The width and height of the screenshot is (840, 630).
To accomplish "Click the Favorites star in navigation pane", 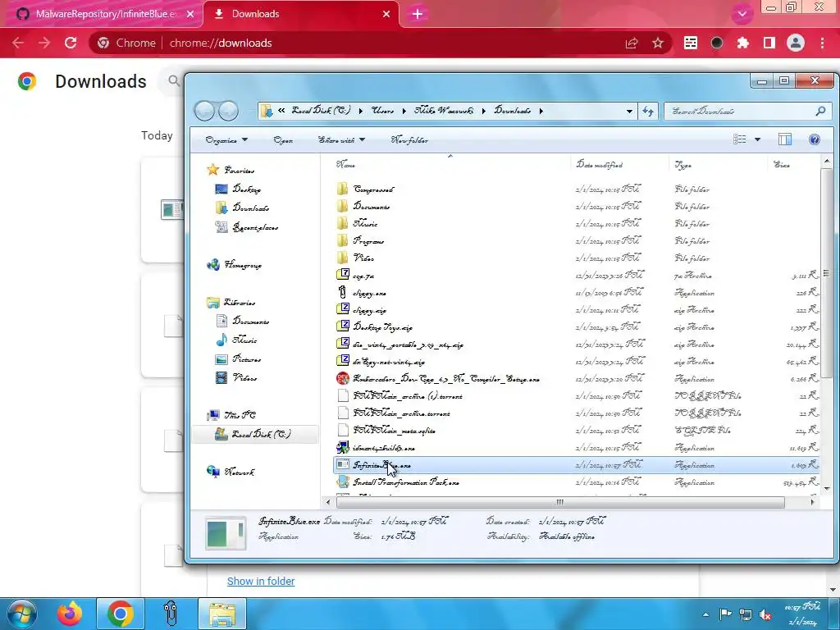I will pyautogui.click(x=212, y=170).
